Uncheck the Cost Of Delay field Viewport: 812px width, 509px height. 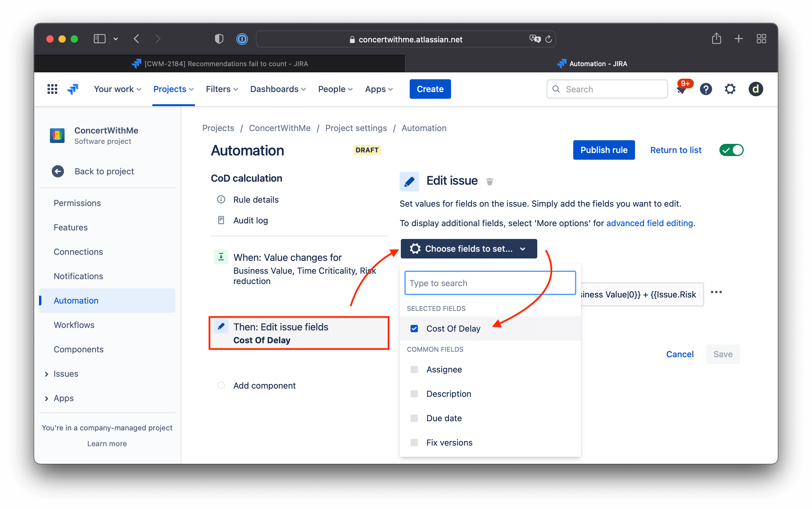pos(414,328)
